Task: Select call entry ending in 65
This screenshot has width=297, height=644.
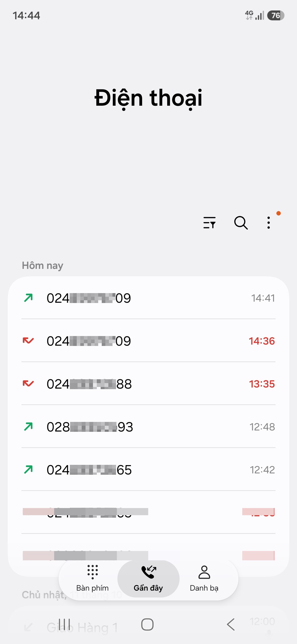Action: pyautogui.click(x=148, y=470)
